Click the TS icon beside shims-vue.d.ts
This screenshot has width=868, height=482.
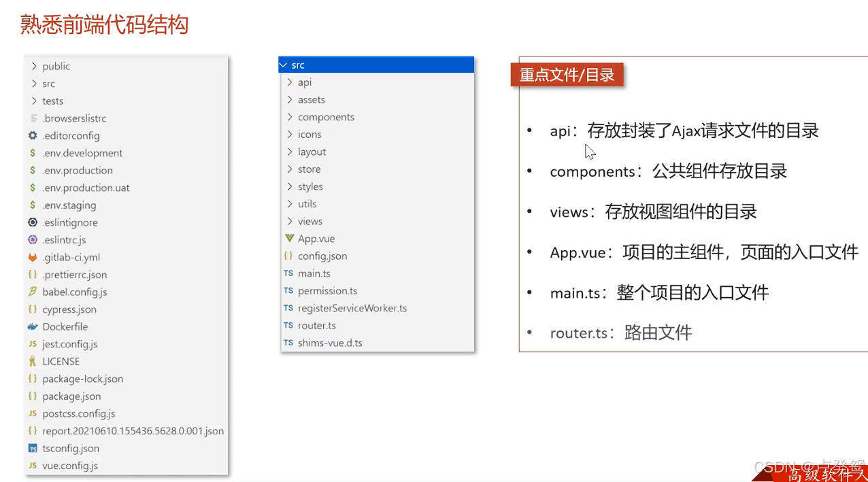[288, 343]
